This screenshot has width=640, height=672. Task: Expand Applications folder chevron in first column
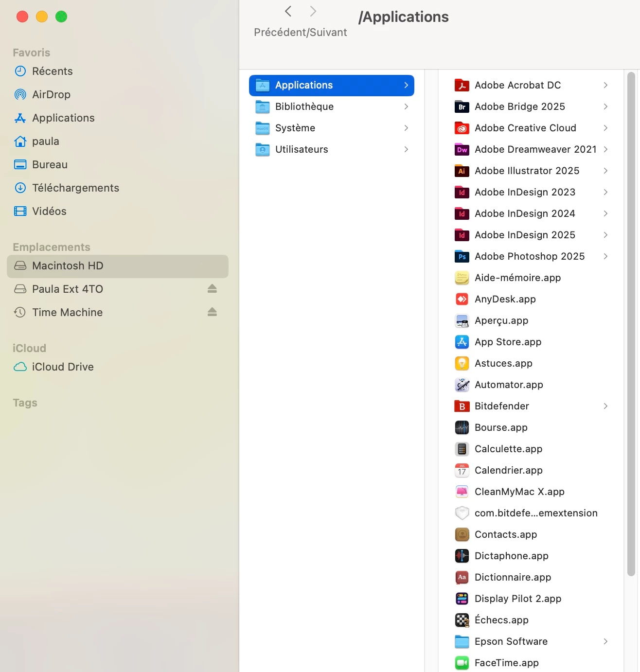tap(406, 85)
